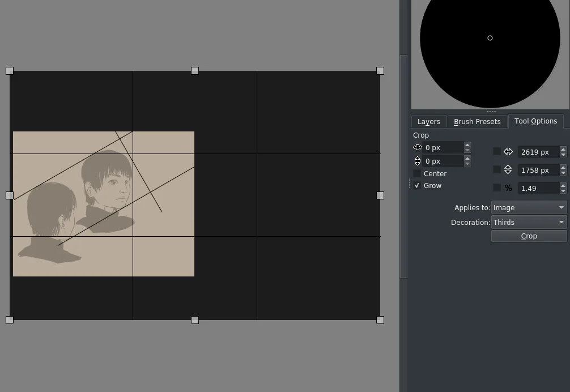
Task: Lock the crop width checkbox
Action: pos(497,151)
